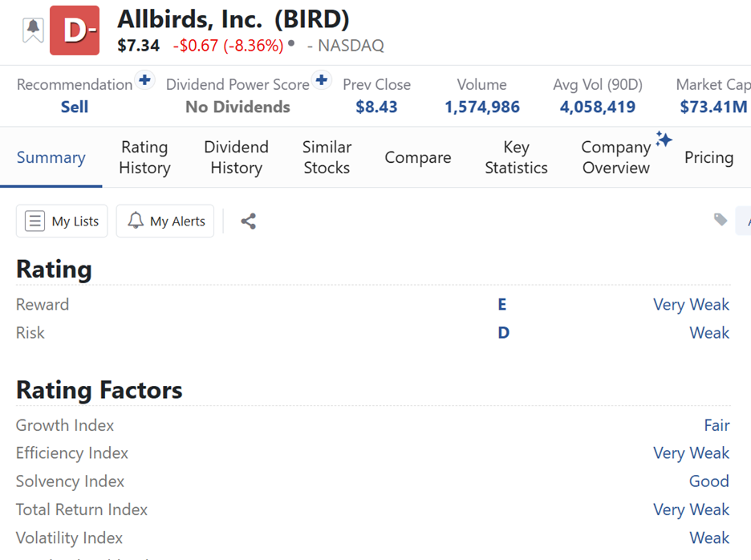
Task: Click the Good Solvency Index link
Action: click(708, 481)
